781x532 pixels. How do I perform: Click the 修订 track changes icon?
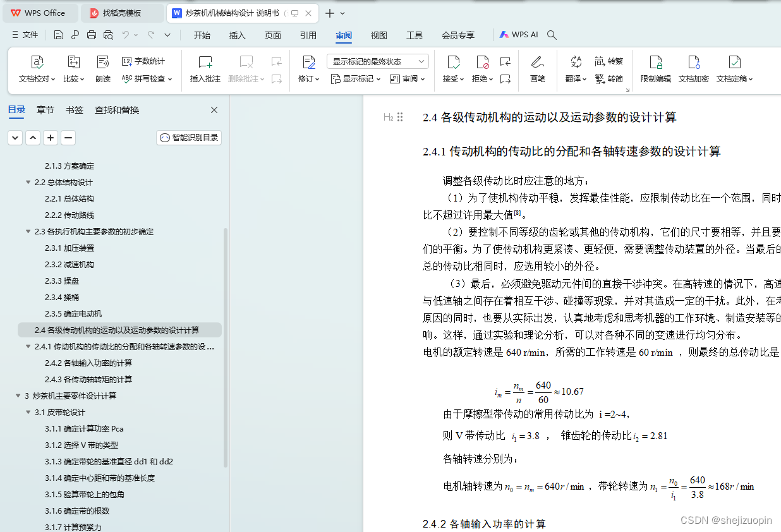pos(309,62)
